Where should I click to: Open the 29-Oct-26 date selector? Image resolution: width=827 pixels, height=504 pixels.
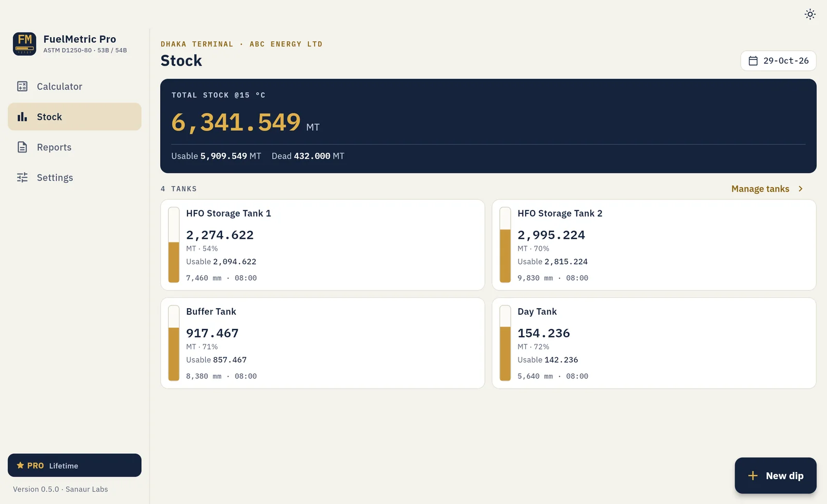pyautogui.click(x=778, y=60)
